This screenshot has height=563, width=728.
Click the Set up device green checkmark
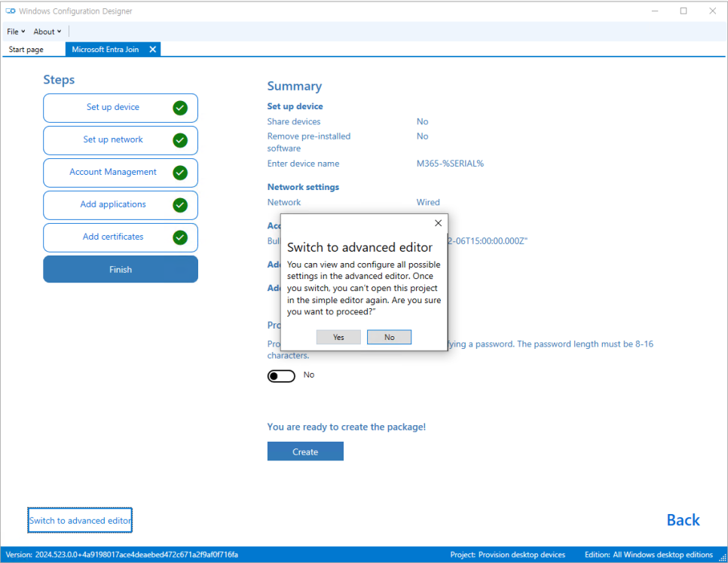(x=180, y=108)
